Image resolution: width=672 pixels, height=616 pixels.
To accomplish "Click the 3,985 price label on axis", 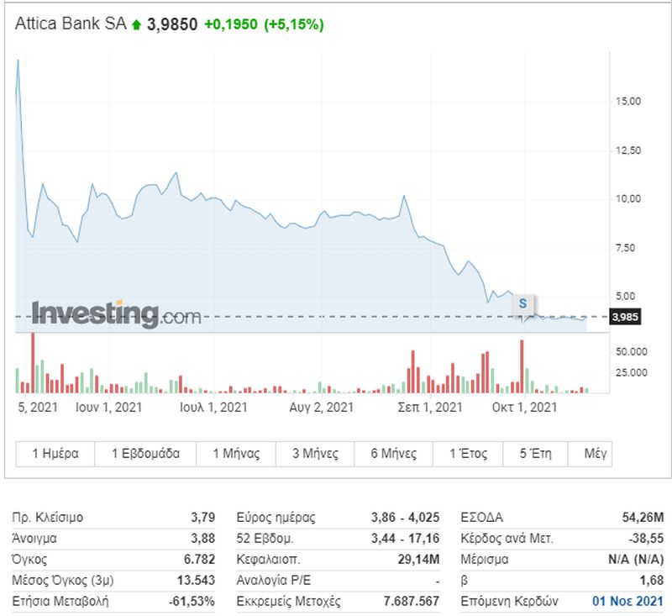I will click(x=625, y=317).
